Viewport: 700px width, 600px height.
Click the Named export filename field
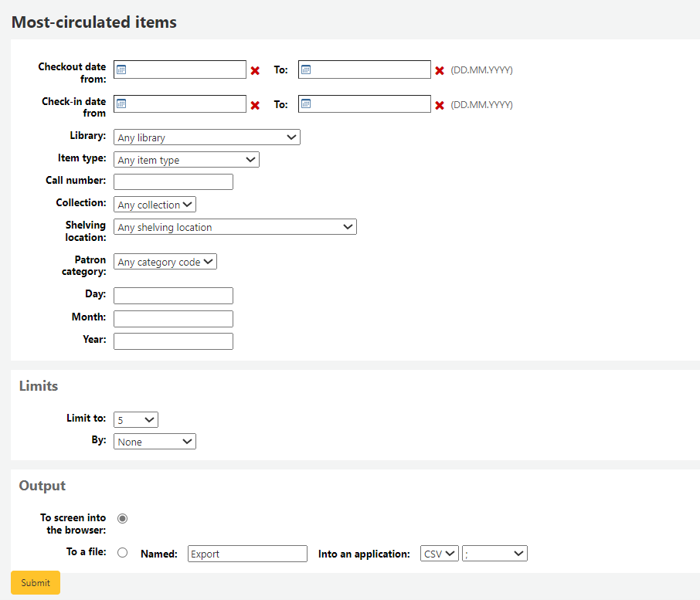(x=246, y=553)
